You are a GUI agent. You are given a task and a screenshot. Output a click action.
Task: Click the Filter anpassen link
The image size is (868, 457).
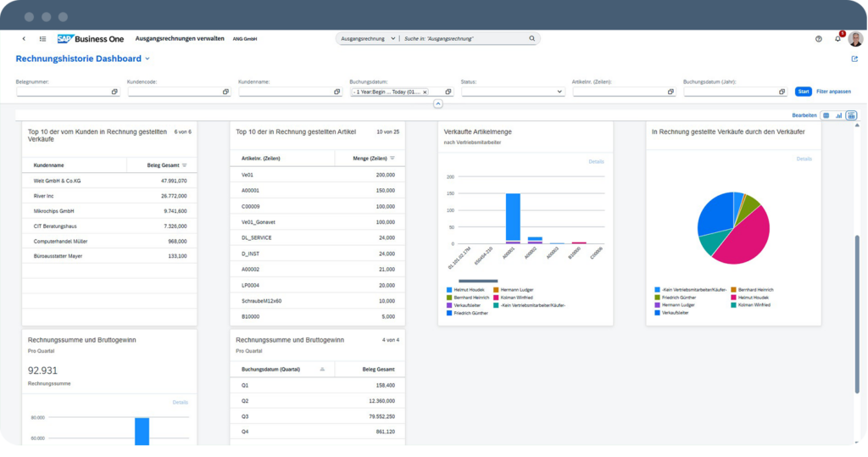[x=834, y=92]
